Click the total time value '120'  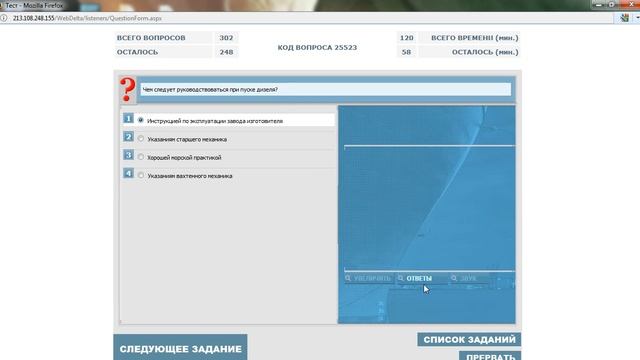[407, 38]
